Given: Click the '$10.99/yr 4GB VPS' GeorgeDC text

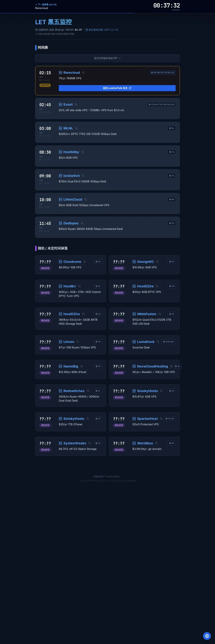Looking at the screenshot, I should [x=144, y=267].
